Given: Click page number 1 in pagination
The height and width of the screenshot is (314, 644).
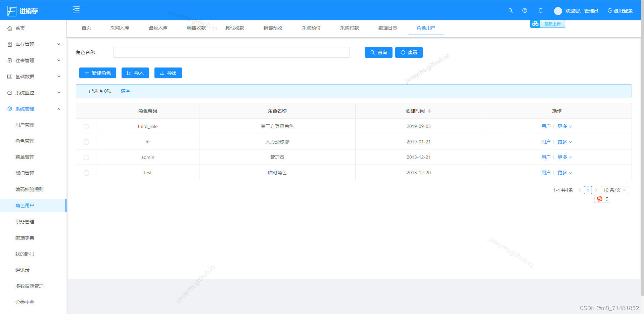Looking at the screenshot, I should 588,190.
